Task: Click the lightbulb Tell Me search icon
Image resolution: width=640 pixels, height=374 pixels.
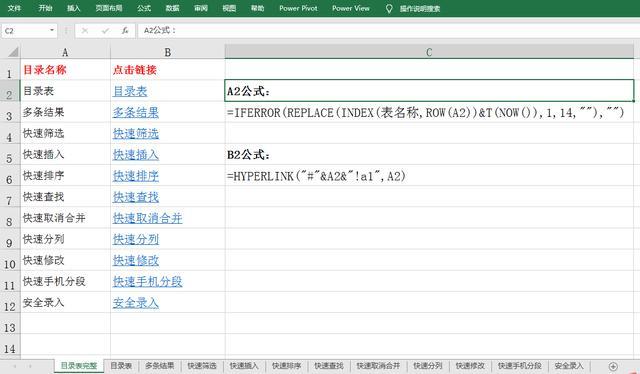Action: (389, 8)
